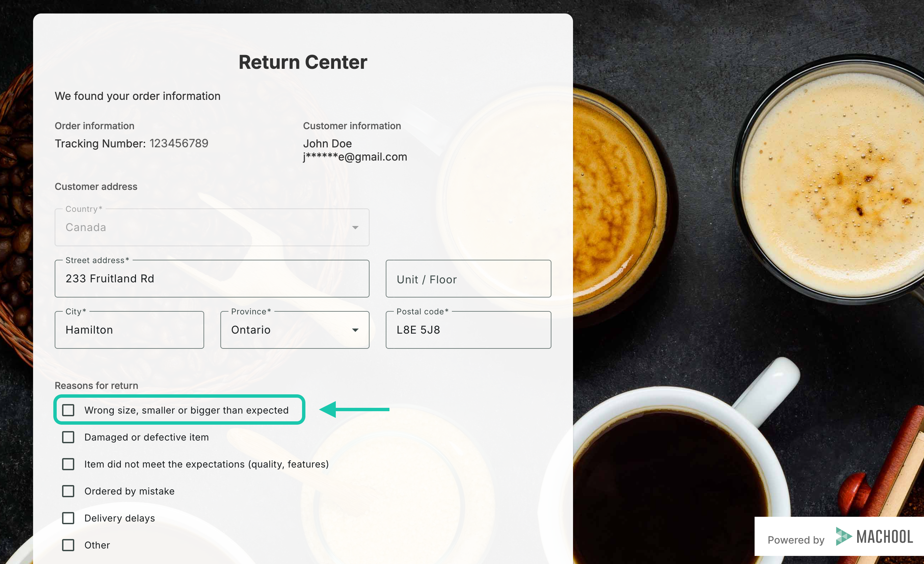Click the masked email address text
924x564 pixels.
tap(355, 157)
